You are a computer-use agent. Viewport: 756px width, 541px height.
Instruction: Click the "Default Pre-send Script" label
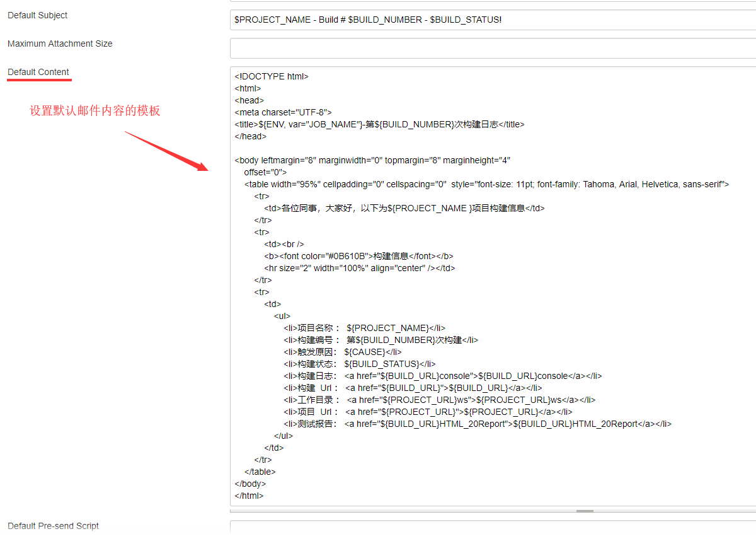pyautogui.click(x=53, y=526)
